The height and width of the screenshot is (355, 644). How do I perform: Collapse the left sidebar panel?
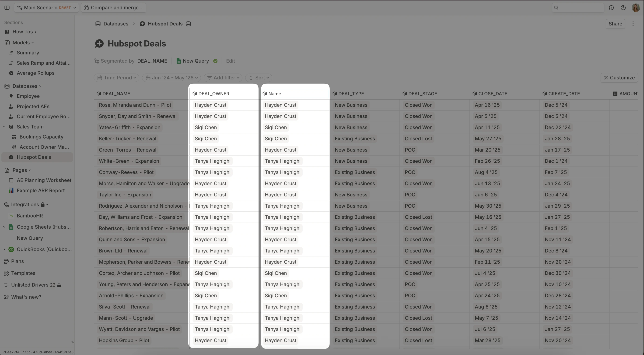(7, 8)
